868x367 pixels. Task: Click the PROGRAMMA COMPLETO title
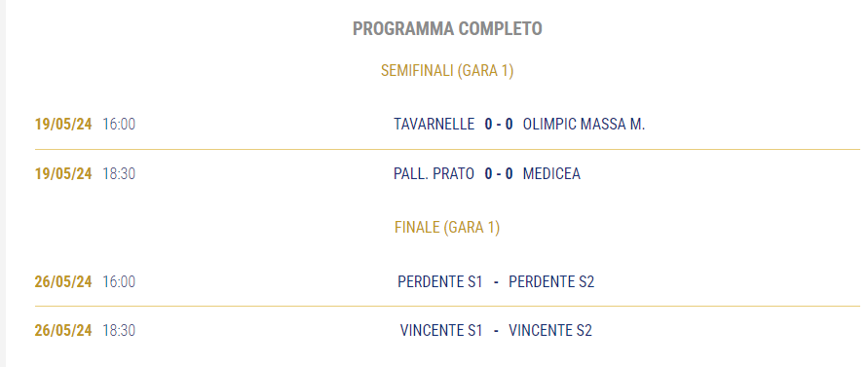tap(447, 29)
